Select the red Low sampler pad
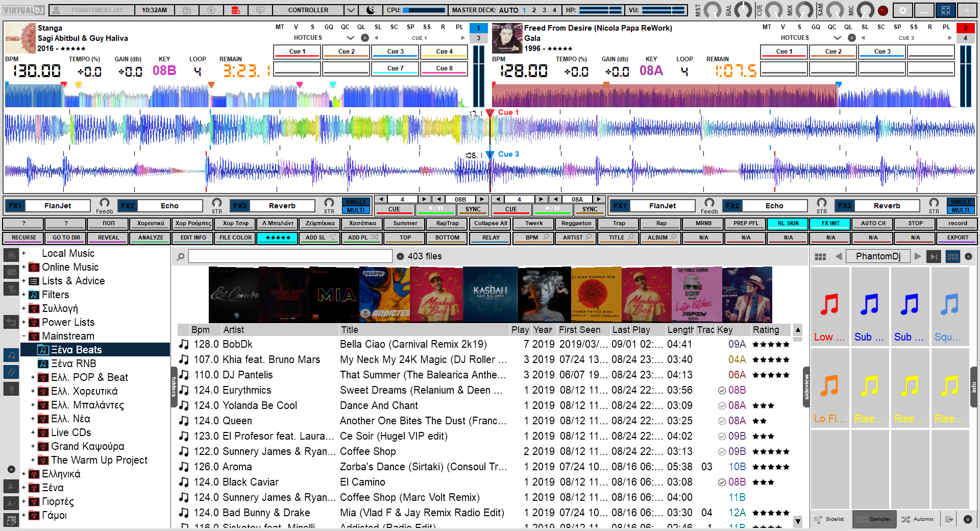Image resolution: width=980 pixels, height=531 pixels. tap(829, 307)
